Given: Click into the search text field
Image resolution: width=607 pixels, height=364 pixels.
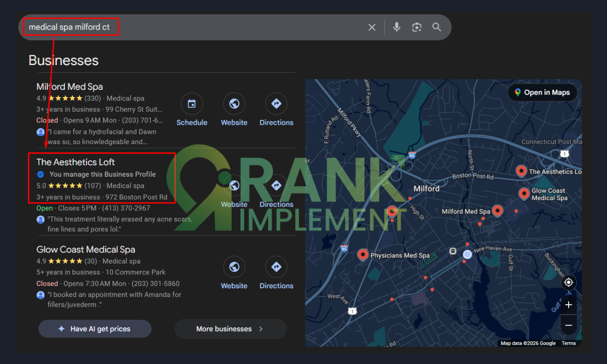Looking at the screenshot, I should tap(219, 27).
